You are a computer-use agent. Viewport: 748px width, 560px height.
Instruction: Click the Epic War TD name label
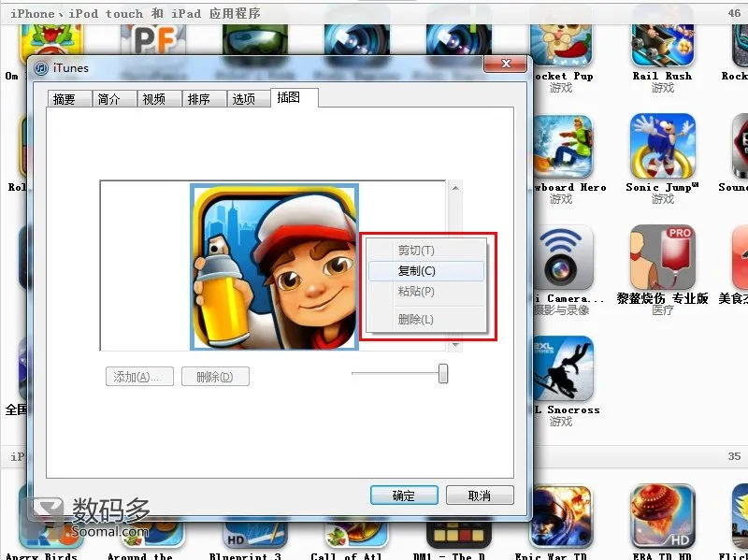click(x=551, y=555)
